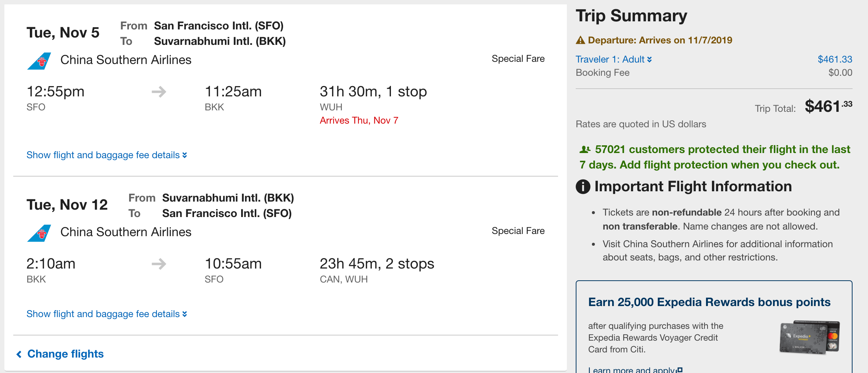Click the back chevron beside Change flights
The height and width of the screenshot is (373, 868).
click(19, 354)
